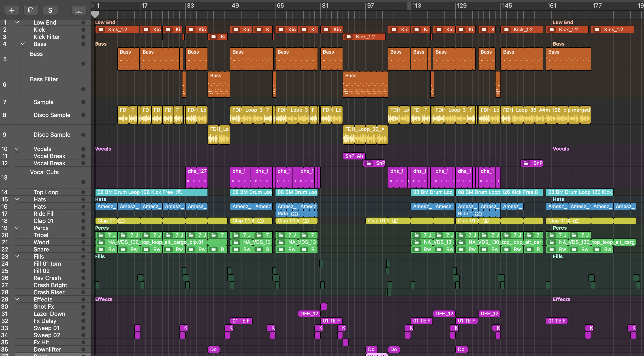Toggle the Vocal Cuts track enable dot
644x356 pixels.
[83, 182]
